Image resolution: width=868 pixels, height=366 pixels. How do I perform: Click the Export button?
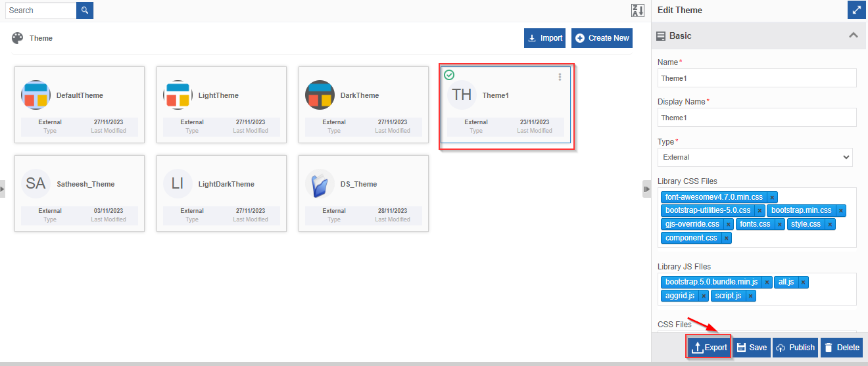click(x=709, y=348)
